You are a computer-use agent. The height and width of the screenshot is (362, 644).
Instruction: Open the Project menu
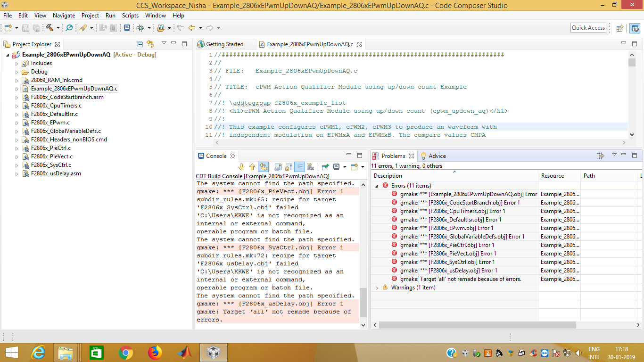coord(90,16)
